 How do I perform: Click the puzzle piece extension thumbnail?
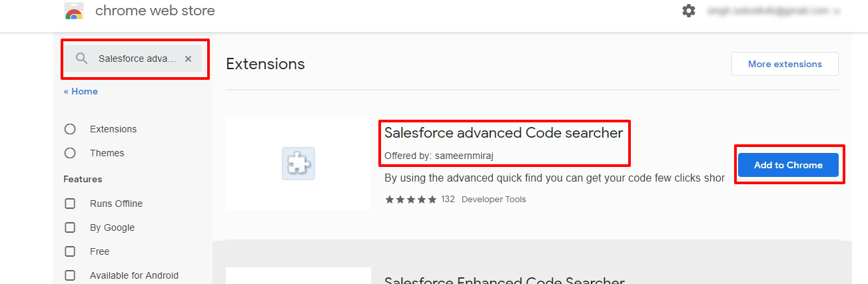coord(298,164)
